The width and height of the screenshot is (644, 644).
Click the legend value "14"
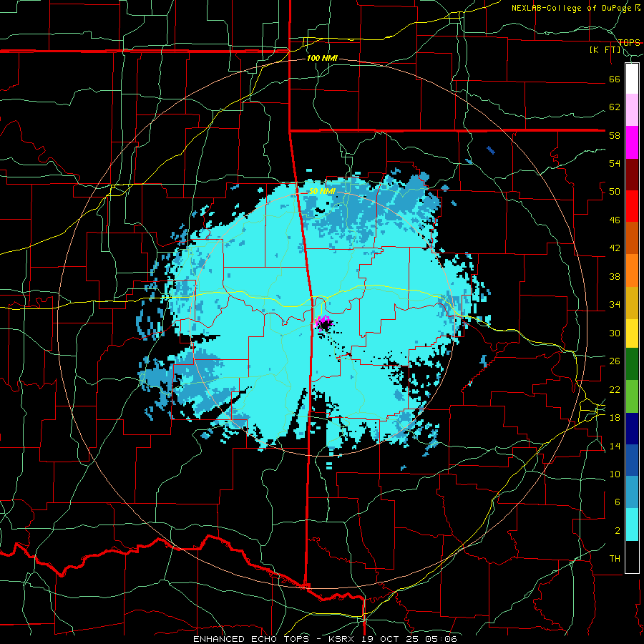coord(615,446)
